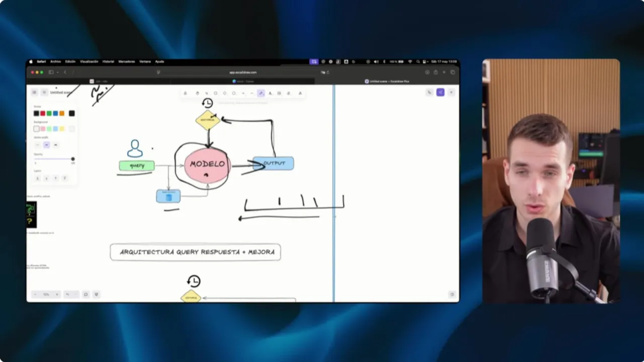Pick blue stroke color swatch

click(55, 113)
